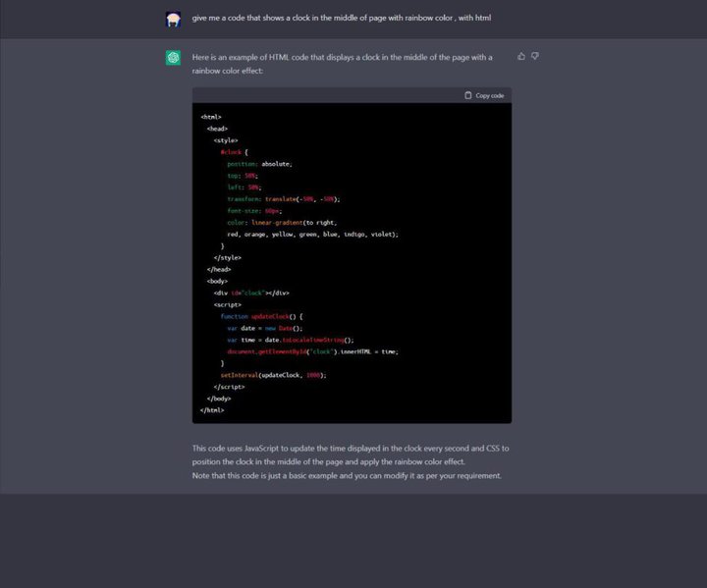Click the 'position: absolute;' line
Viewport: 707px width, 588px height.
pyautogui.click(x=259, y=164)
